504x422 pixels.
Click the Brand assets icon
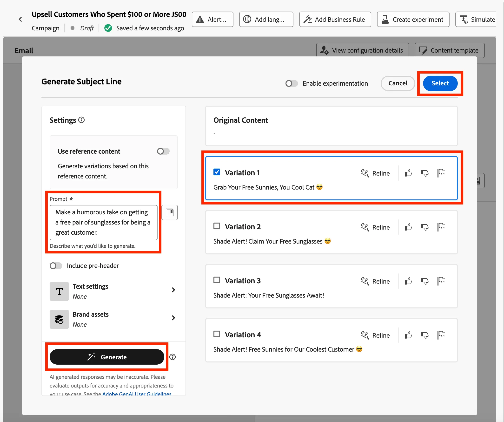coord(59,319)
